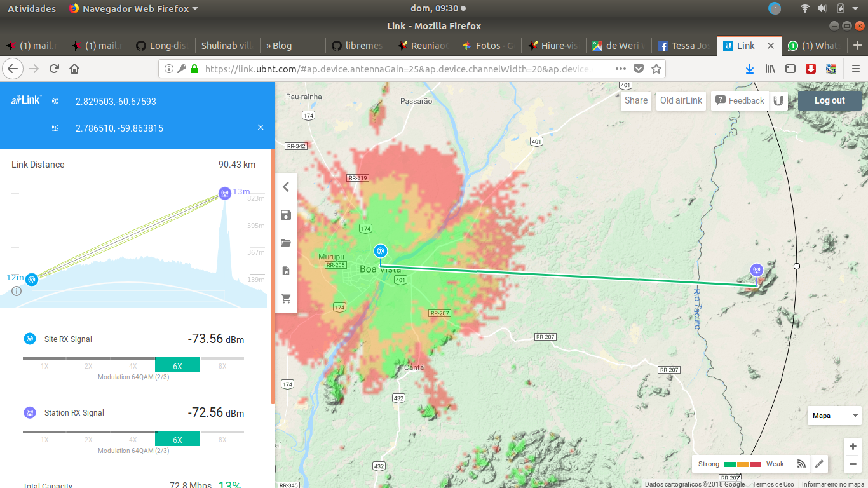Click the station coordinates field
Screen dimensions: 868x488
(163, 128)
